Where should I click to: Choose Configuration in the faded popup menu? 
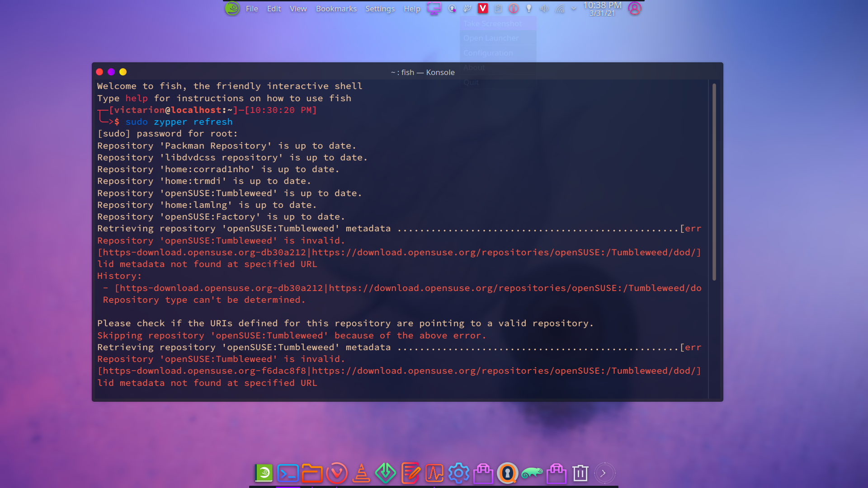point(498,53)
